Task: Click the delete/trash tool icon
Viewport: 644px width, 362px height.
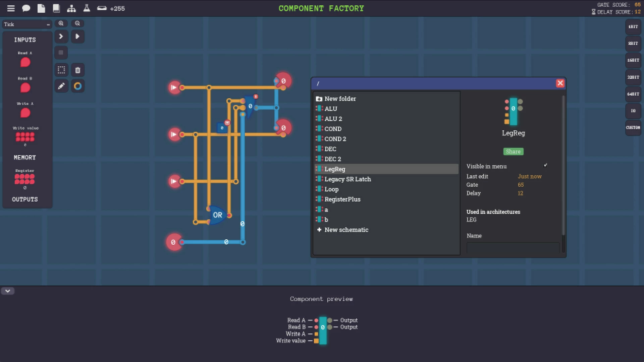Action: (x=77, y=69)
